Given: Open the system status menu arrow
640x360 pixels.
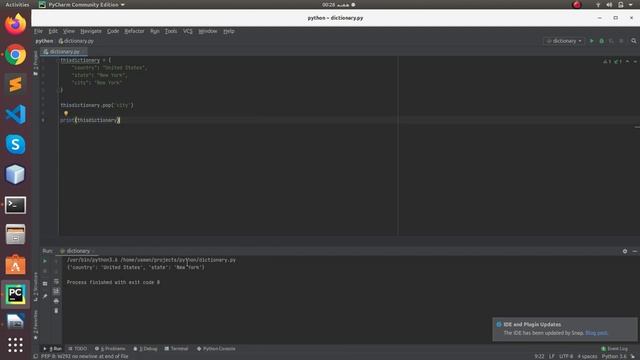Looking at the screenshot, I should pyautogui.click(x=631, y=4).
